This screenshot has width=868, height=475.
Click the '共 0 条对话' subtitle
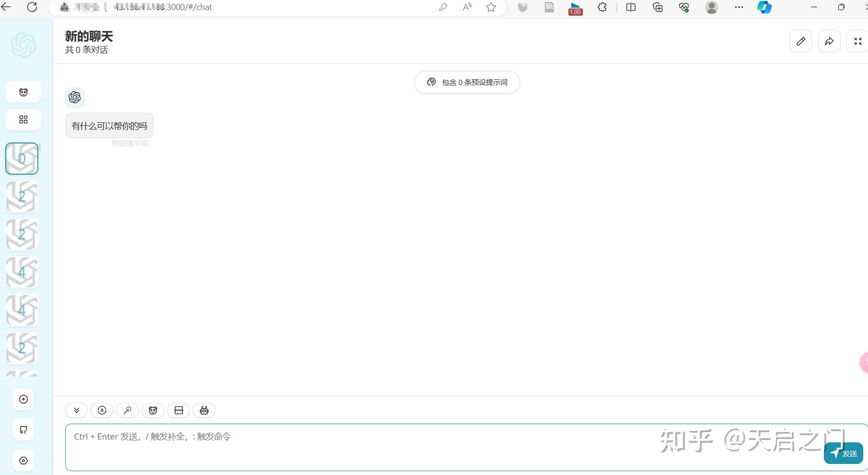(87, 49)
